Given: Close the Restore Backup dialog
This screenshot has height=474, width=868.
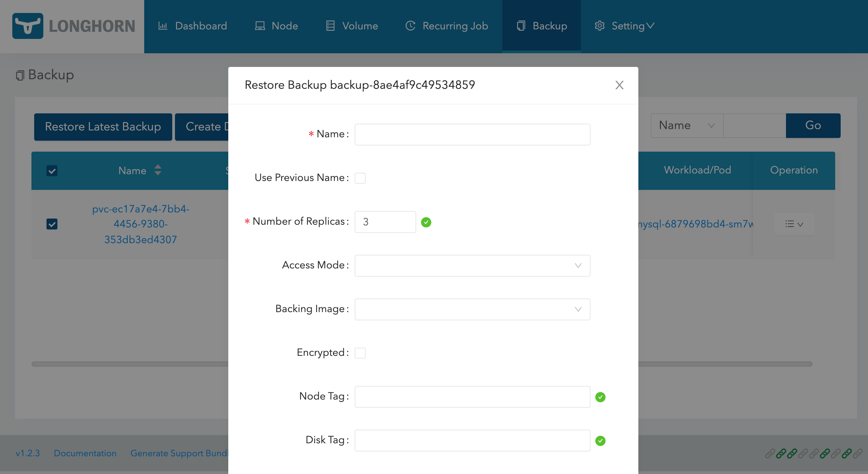Looking at the screenshot, I should [x=619, y=85].
